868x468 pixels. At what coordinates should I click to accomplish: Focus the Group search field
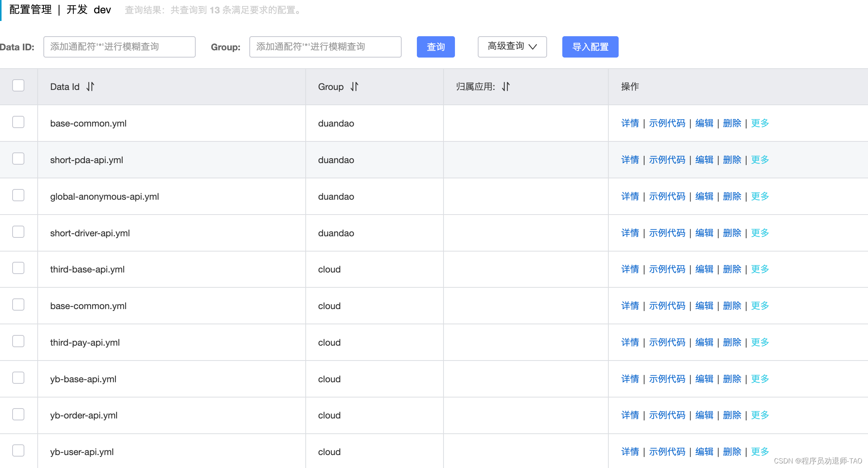click(325, 47)
